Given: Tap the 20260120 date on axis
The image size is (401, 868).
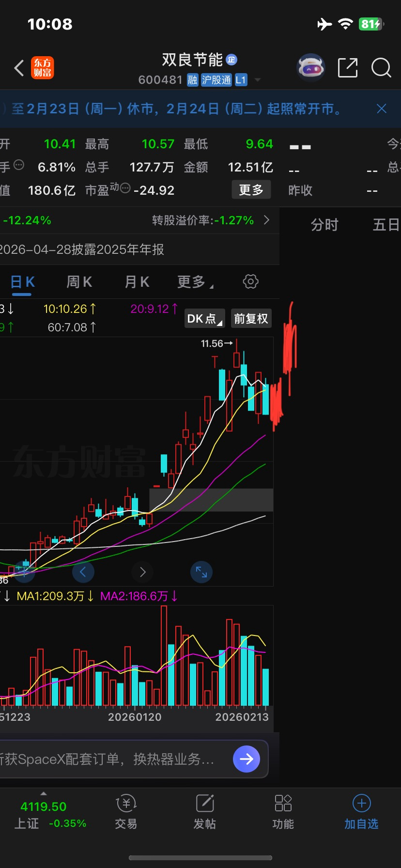Looking at the screenshot, I should coord(135,717).
